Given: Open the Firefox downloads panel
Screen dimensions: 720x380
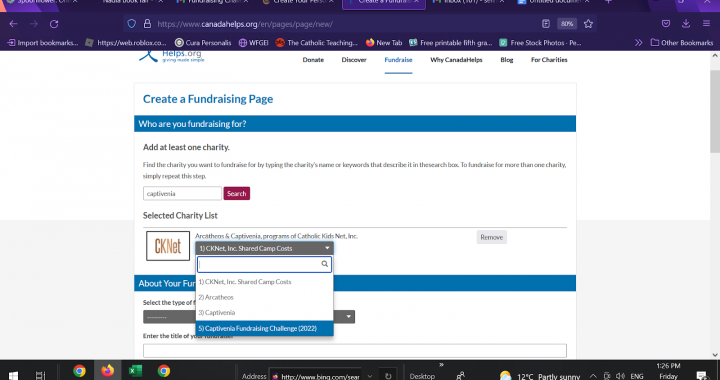Looking at the screenshot, I should [x=686, y=24].
